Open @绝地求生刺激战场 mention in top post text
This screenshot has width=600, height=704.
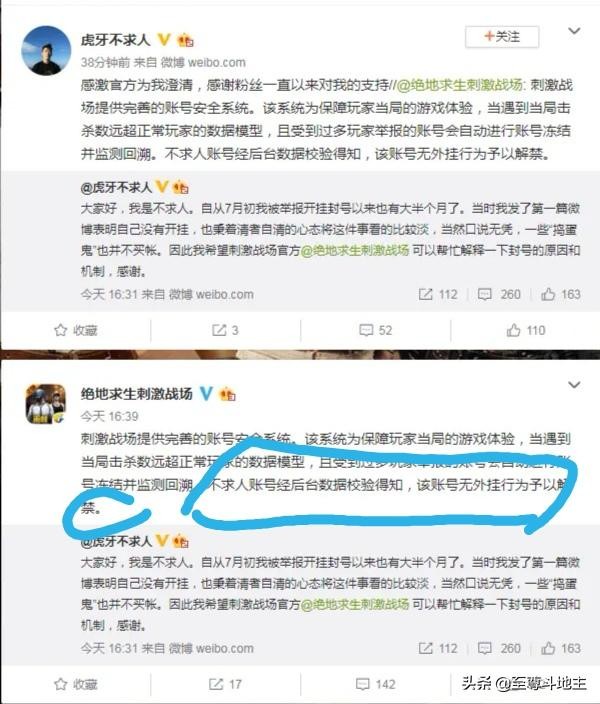point(460,85)
